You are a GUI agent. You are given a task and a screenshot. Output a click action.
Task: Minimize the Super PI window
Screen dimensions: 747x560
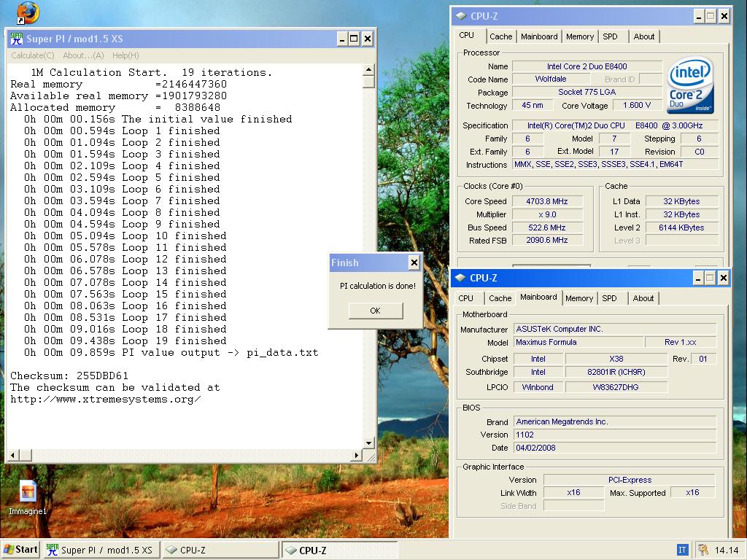342,39
